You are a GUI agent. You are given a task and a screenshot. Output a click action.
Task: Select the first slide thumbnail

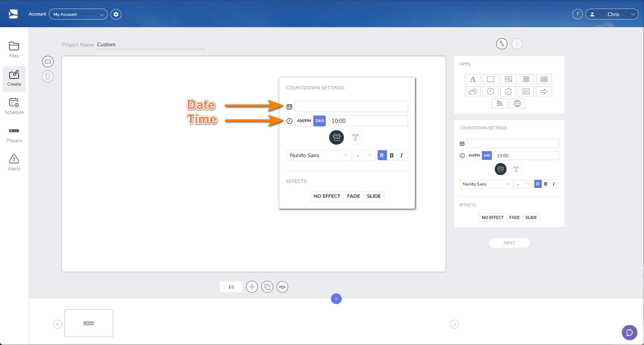click(x=89, y=323)
